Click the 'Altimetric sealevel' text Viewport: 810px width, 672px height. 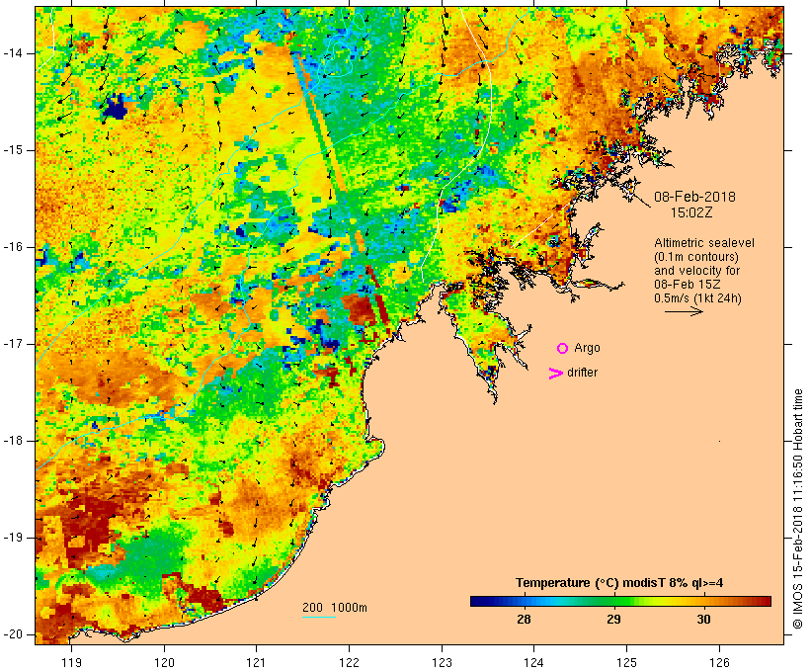704,243
